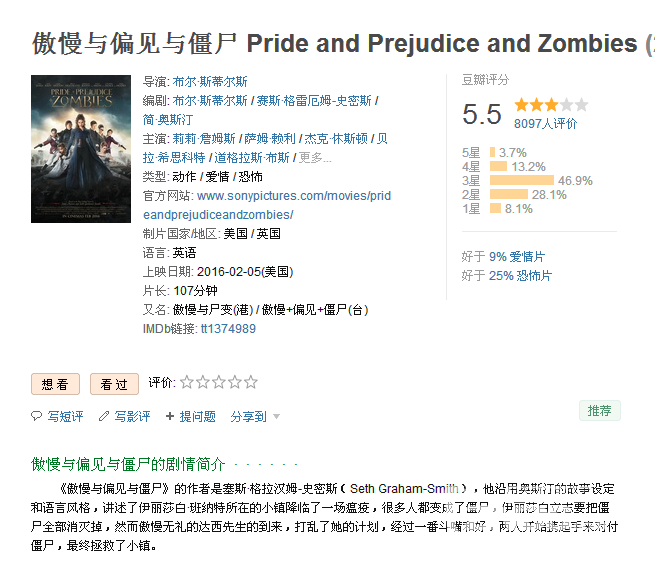Screen dimensions: 655x571
Task: Click the 想看 want-to-watch button
Action: tap(55, 384)
